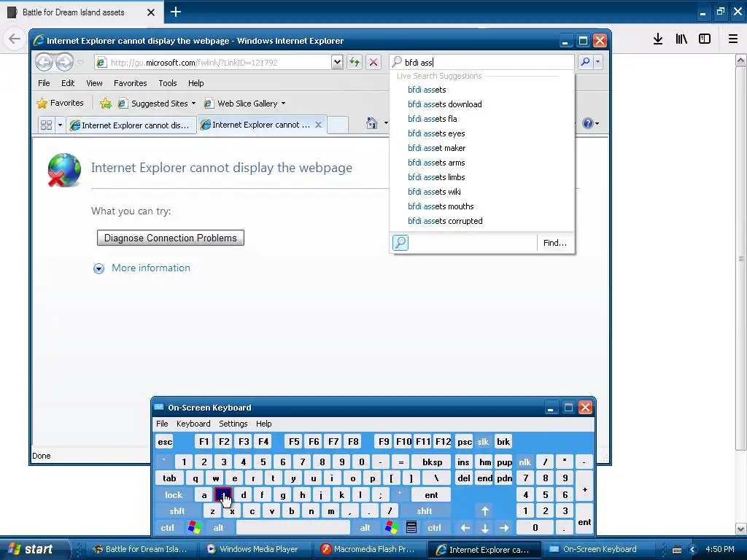Toggle the left alt key on keyboard
The width and height of the screenshot is (747, 560).
(x=218, y=528)
